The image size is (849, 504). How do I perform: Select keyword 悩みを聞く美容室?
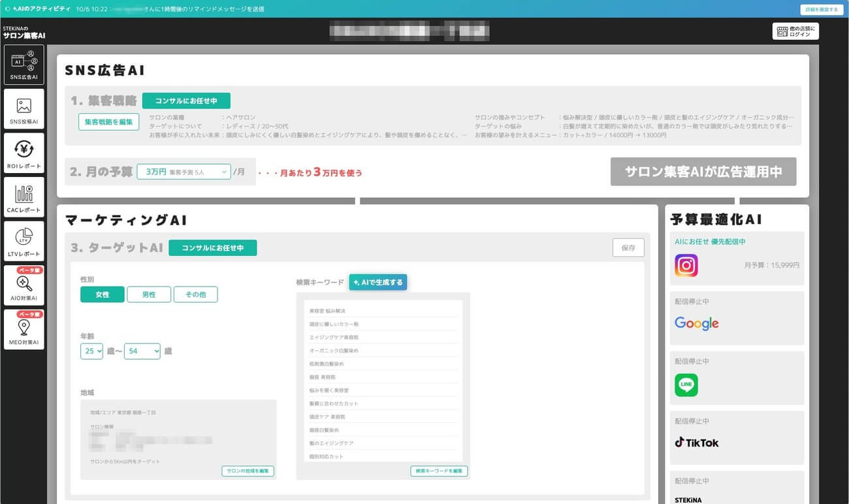tap(383, 390)
